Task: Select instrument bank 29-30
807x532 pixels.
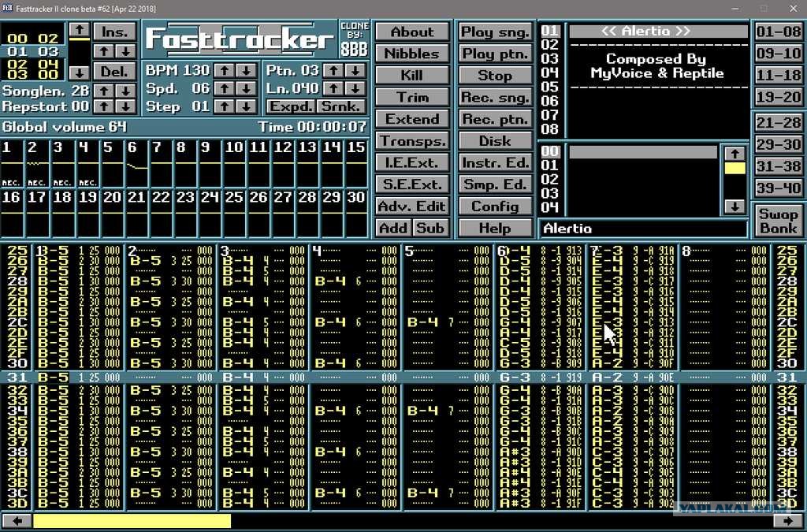Action: click(x=778, y=144)
